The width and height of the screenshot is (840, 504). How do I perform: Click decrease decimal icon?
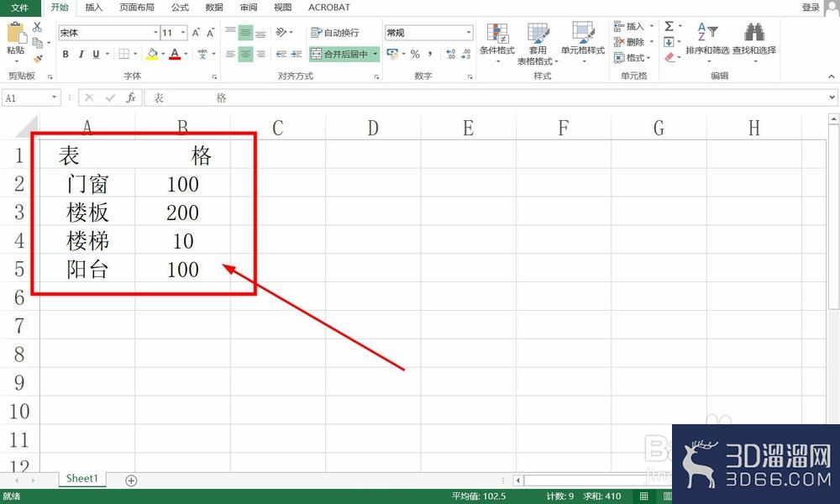pos(466,54)
